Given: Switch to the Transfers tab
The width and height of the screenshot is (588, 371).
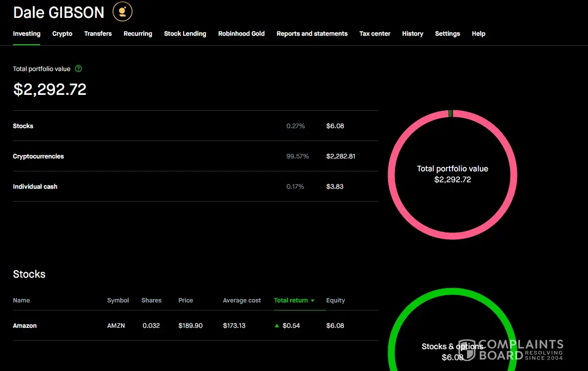Looking at the screenshot, I should (x=98, y=34).
